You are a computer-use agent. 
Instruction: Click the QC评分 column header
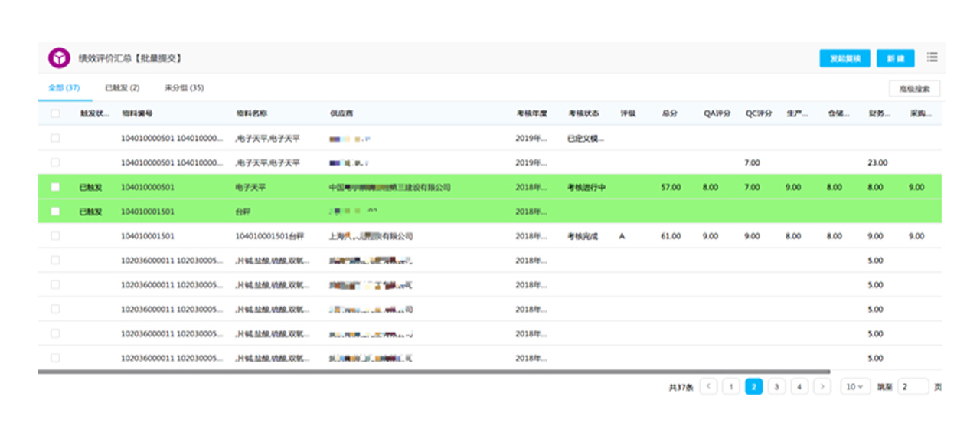(x=758, y=113)
